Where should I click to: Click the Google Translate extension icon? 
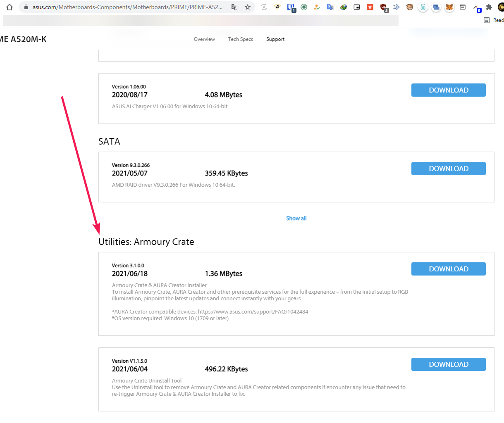coord(330,7)
